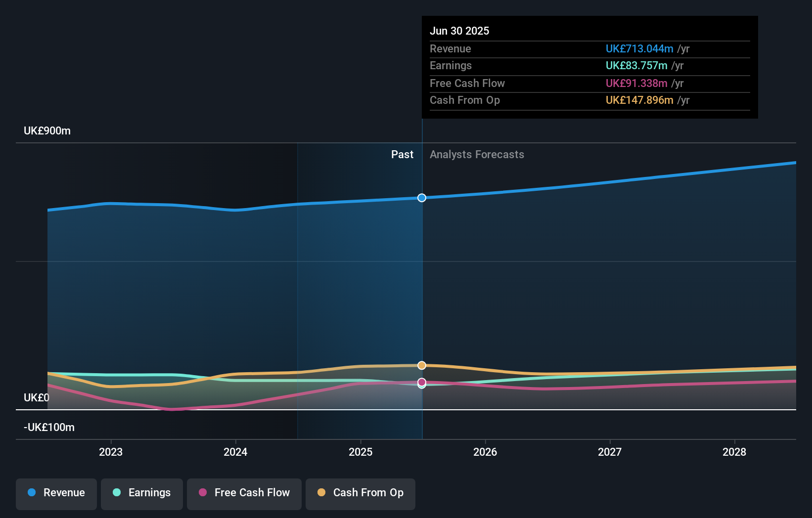Toggle the Revenue series visibility

click(x=56, y=494)
